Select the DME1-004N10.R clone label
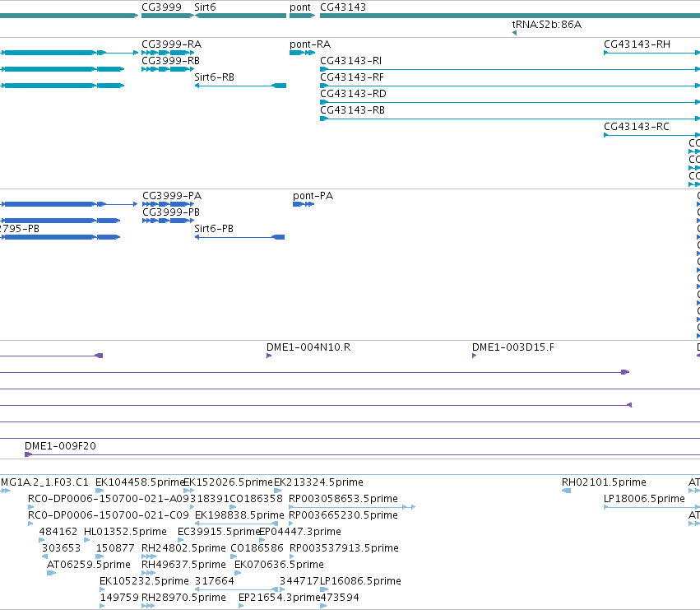Screen dimensions: 700x610 point(308,347)
